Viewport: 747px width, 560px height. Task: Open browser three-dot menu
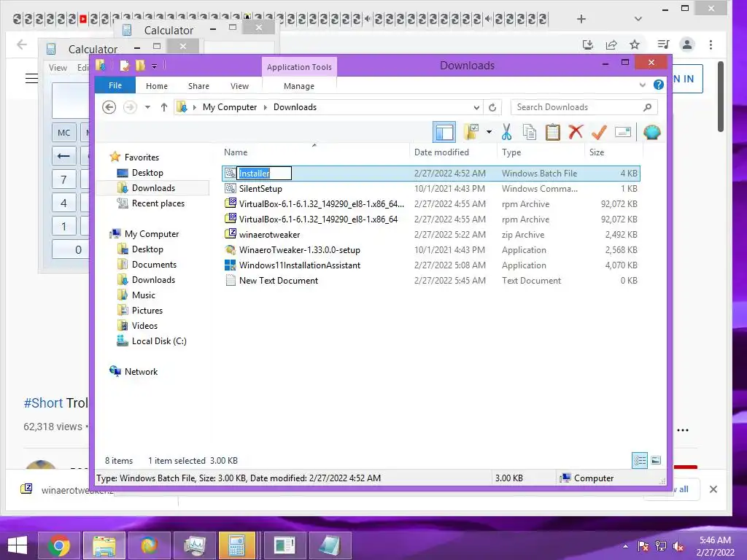point(711,44)
